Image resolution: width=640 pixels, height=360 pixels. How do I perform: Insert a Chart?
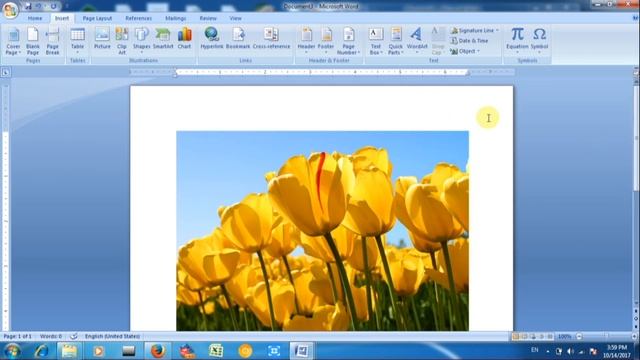pos(184,39)
